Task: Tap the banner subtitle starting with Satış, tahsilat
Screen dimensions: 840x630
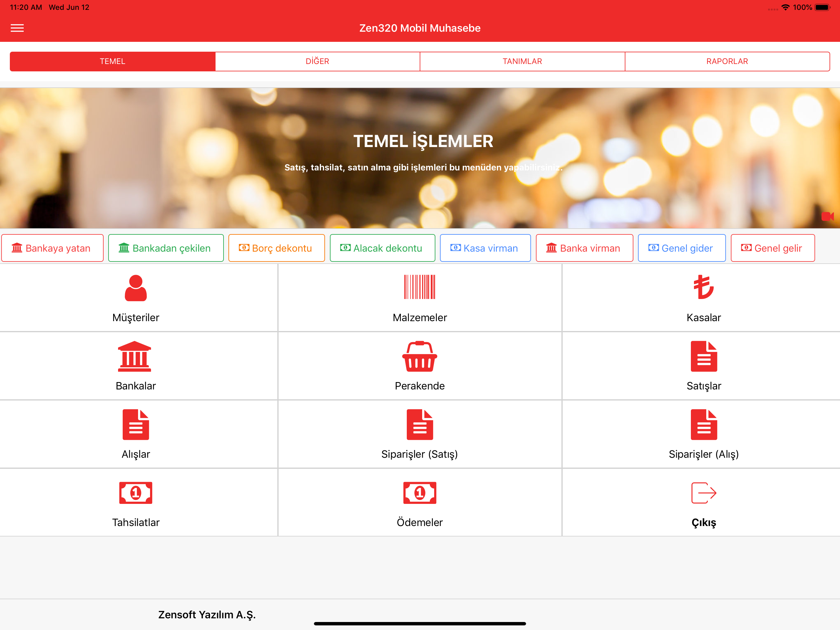Action: 423,168
